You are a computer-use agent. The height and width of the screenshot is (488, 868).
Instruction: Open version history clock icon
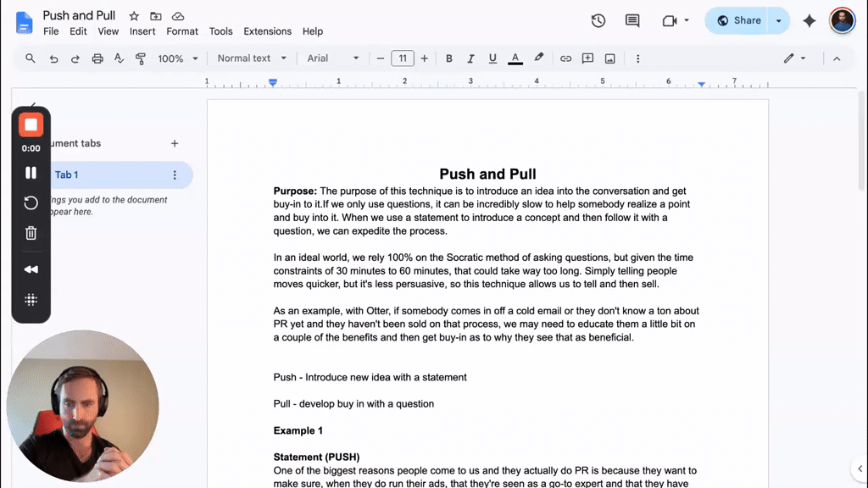[x=598, y=21]
